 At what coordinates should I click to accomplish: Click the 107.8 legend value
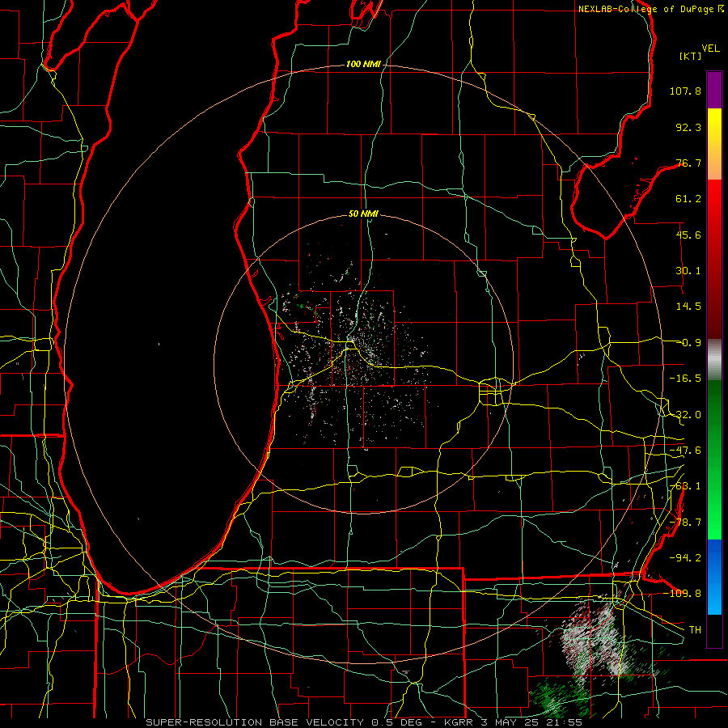click(685, 91)
